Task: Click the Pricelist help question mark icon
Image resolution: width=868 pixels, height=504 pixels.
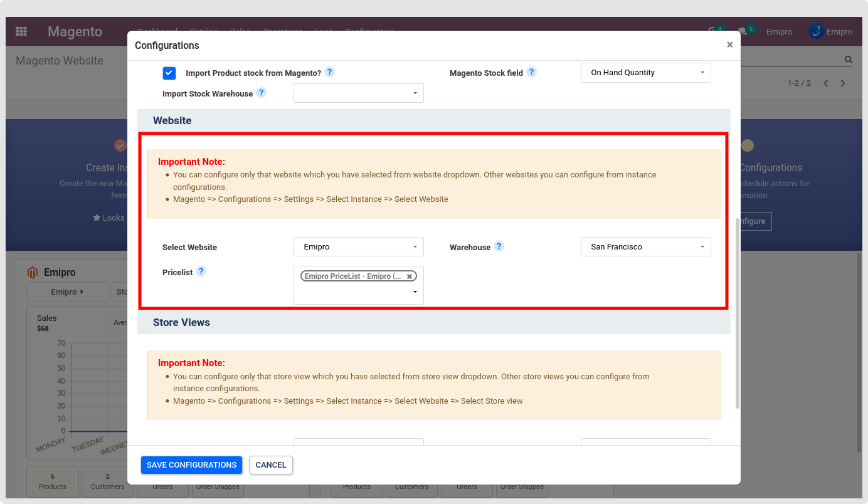Action: [x=201, y=271]
